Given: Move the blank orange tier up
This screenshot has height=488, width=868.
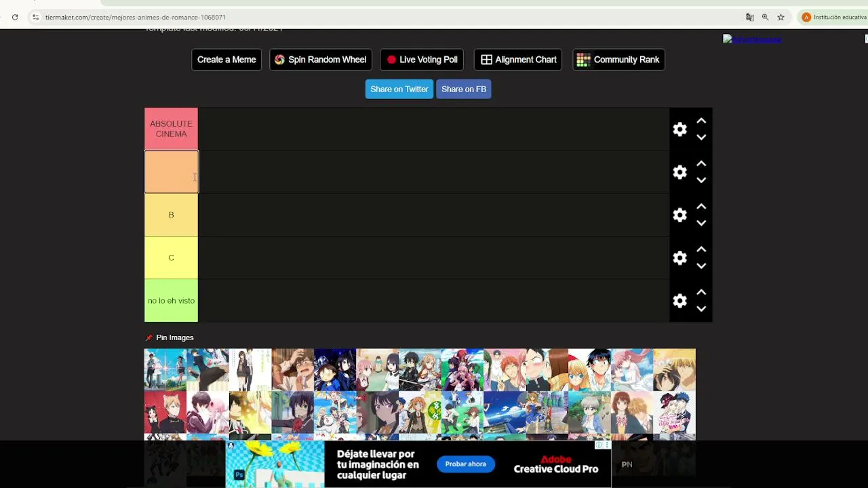Looking at the screenshot, I should 701,164.
